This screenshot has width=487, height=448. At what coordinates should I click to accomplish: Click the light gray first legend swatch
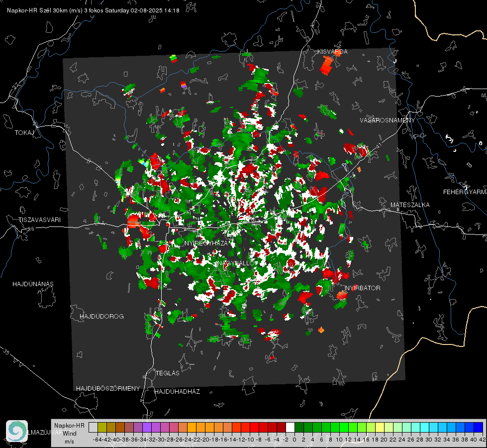tap(93, 427)
